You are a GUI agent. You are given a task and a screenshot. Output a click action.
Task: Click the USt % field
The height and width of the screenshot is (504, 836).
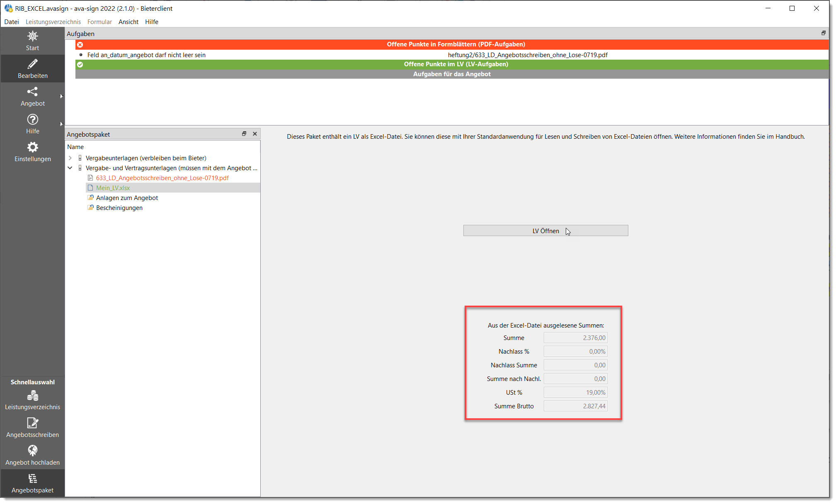click(575, 392)
